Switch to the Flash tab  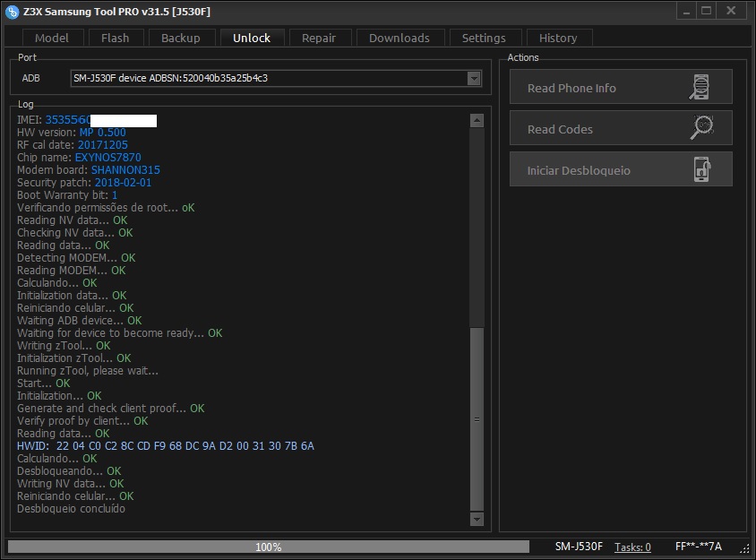click(116, 39)
